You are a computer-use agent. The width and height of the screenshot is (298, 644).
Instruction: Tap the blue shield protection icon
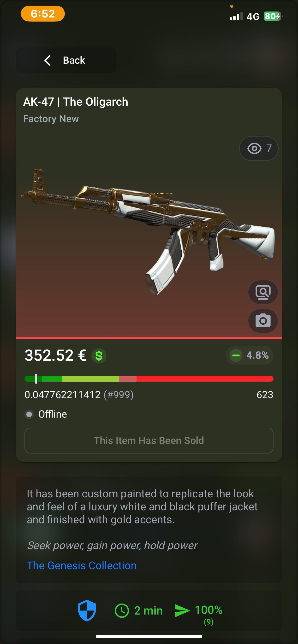click(x=87, y=610)
